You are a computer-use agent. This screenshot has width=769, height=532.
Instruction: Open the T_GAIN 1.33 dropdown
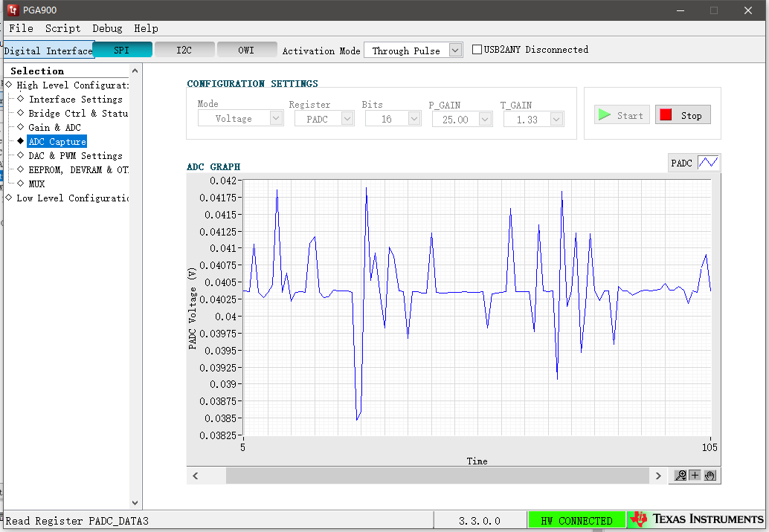[556, 119]
